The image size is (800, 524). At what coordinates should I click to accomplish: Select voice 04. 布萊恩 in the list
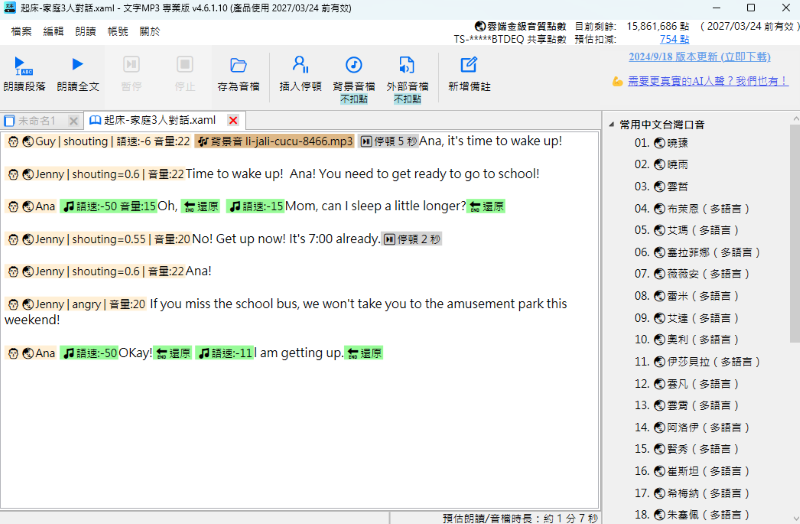(x=690, y=208)
